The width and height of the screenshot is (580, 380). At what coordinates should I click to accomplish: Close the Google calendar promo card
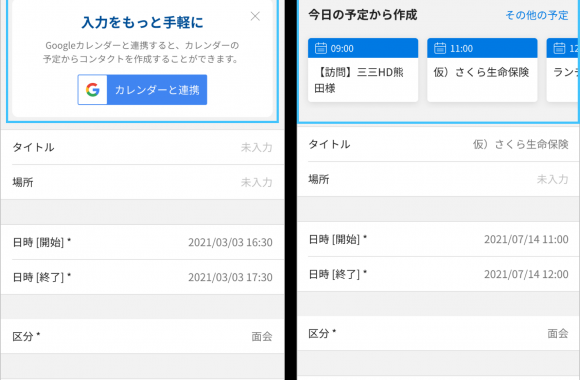(x=255, y=16)
